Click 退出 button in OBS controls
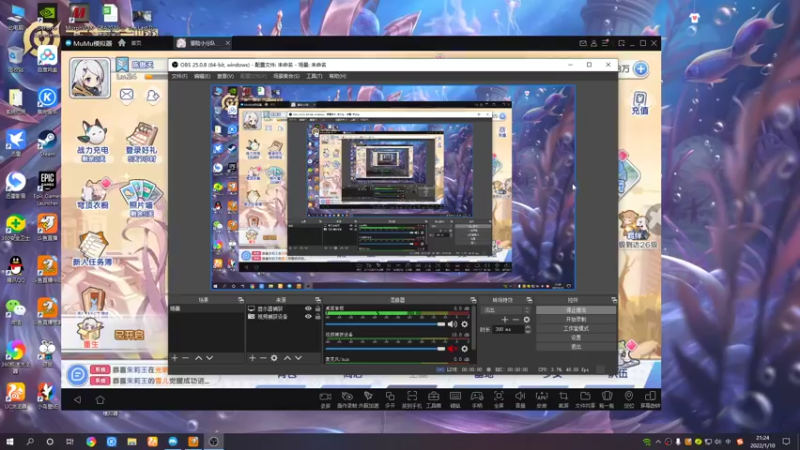Screen dimensions: 800x450 [x=576, y=346]
